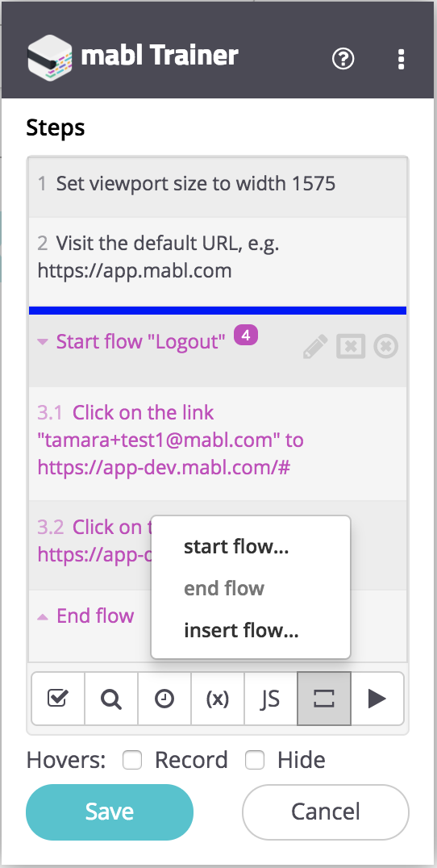This screenshot has width=437, height=868.
Task: Open the help question mark icon
Action: (343, 59)
